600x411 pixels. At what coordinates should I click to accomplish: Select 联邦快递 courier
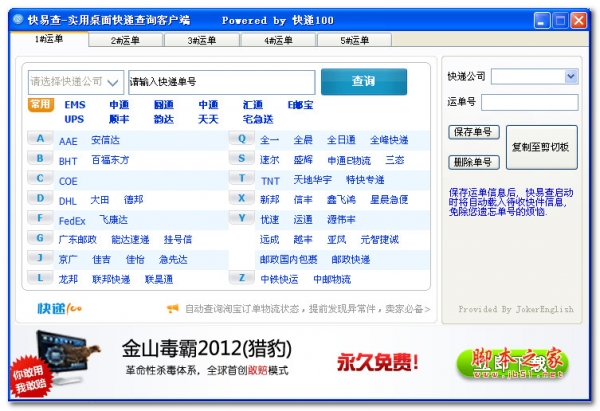point(111,279)
